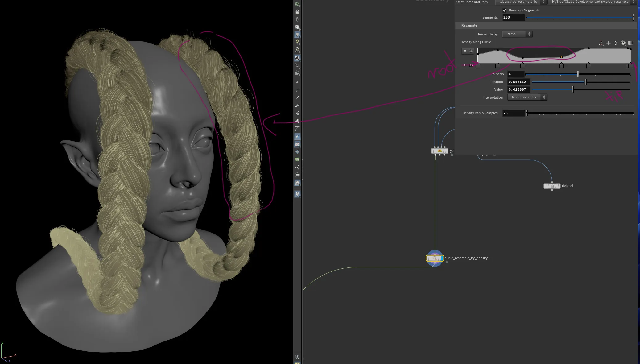
Task: Open the Interpolation Monotone Cubic dropdown
Action: point(527,97)
